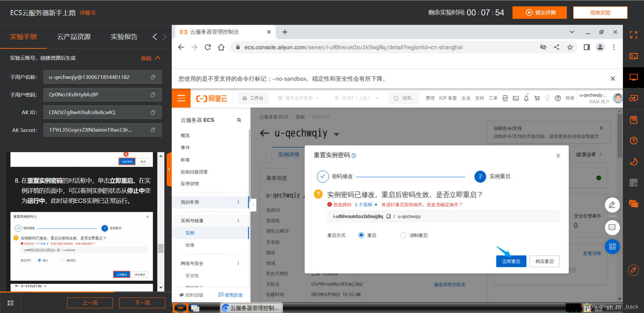Screen dimensions: 644x313
Task: Switch to desktop view in right sidebar
Action: [x=634, y=77]
